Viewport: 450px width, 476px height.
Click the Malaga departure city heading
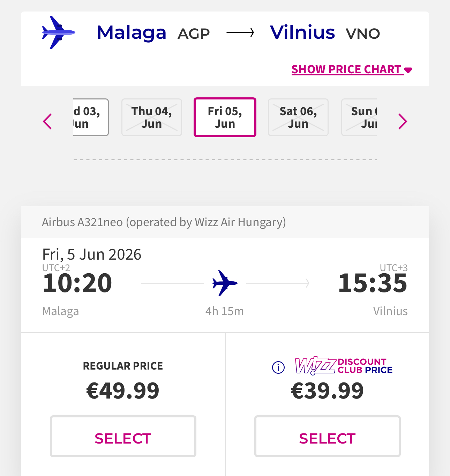click(132, 33)
